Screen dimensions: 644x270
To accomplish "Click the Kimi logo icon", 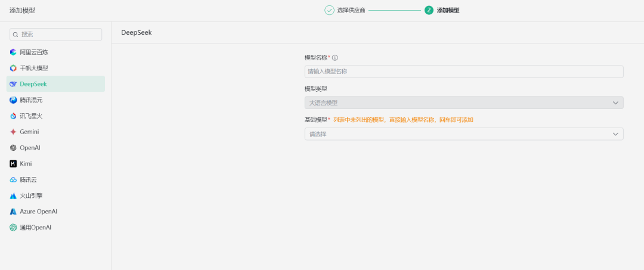I will pos(13,164).
